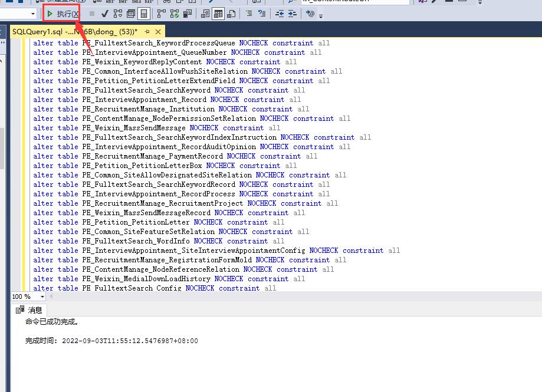Click Display Estimated Execution Plan icon
Image resolution: width=542 pixels, height=392 pixels.
[x=118, y=13]
